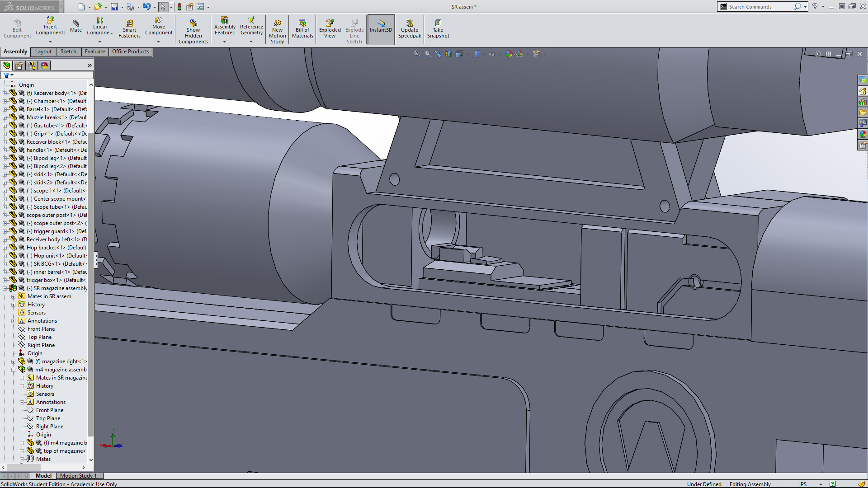
Task: Expand the Barrel<1> tree node
Action: coord(5,109)
